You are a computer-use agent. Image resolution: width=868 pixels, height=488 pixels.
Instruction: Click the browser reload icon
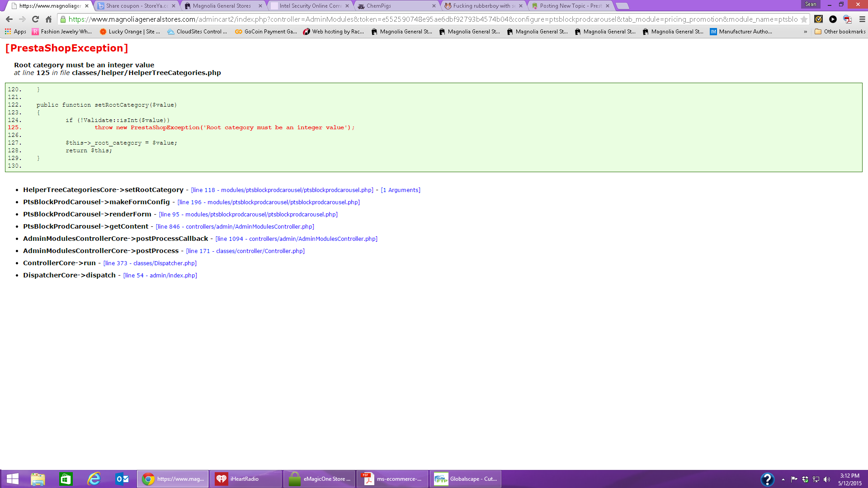tap(35, 19)
